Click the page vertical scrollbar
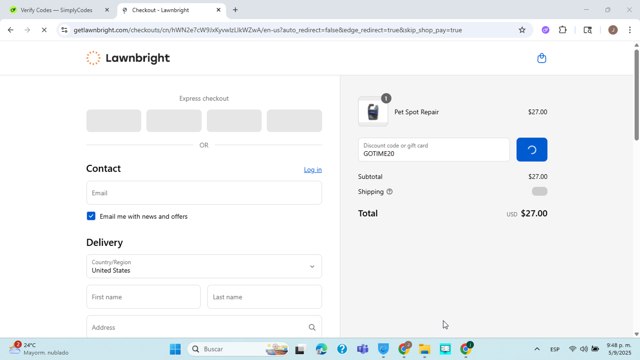 [x=636, y=95]
